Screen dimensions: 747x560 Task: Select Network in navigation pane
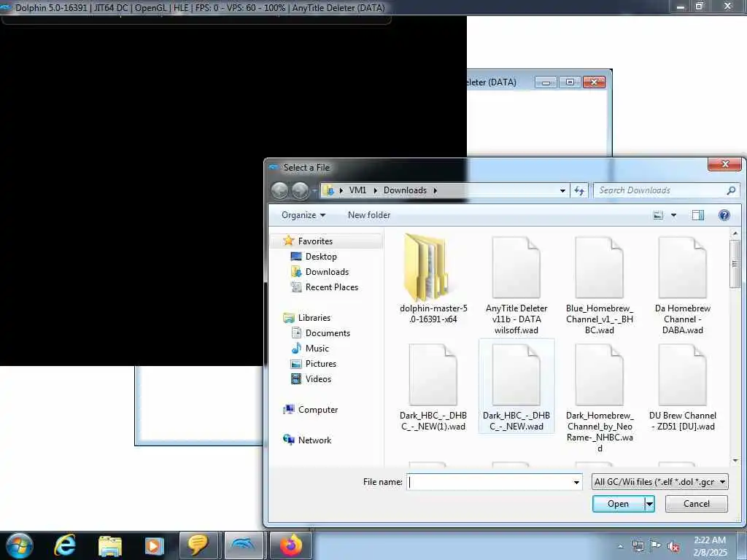pyautogui.click(x=314, y=440)
